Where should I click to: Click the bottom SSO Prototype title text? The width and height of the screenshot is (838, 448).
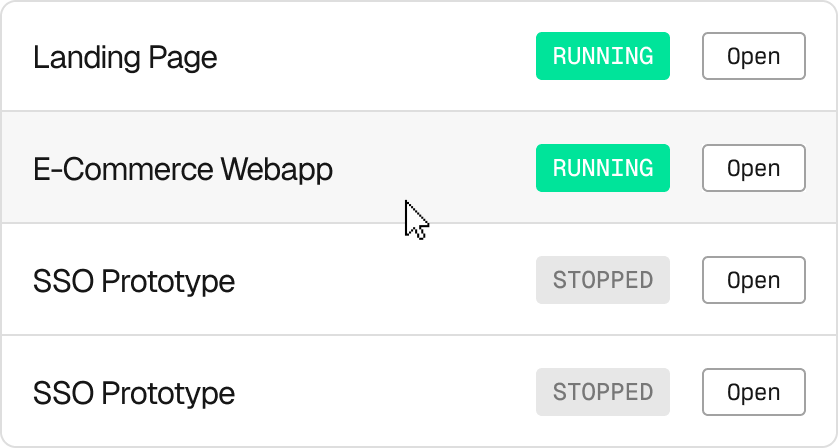click(134, 393)
